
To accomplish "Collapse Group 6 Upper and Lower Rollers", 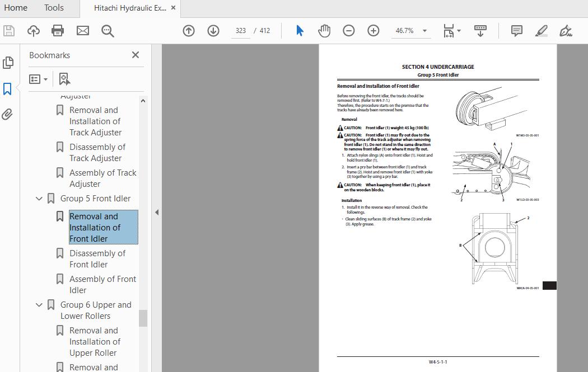I will [x=39, y=305].
